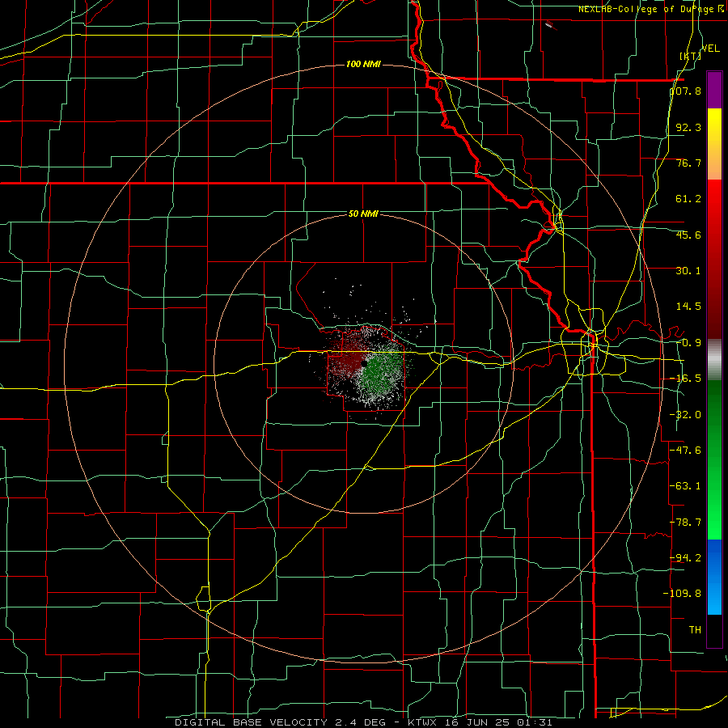Click the 107.8 value on velocity scale

point(686,91)
